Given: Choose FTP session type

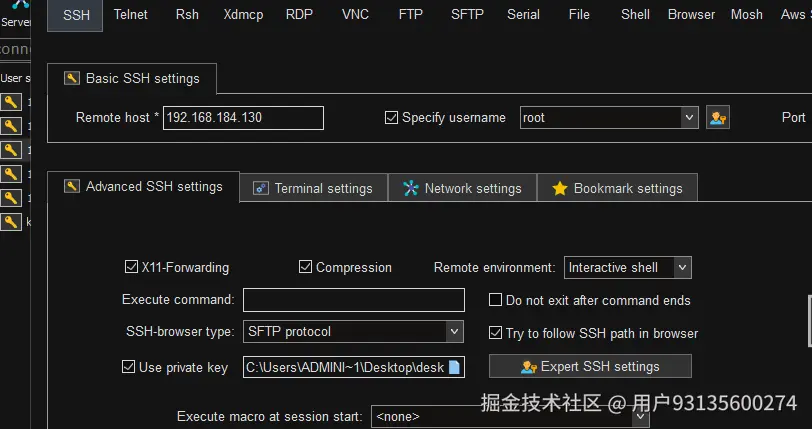Looking at the screenshot, I should (411, 15).
